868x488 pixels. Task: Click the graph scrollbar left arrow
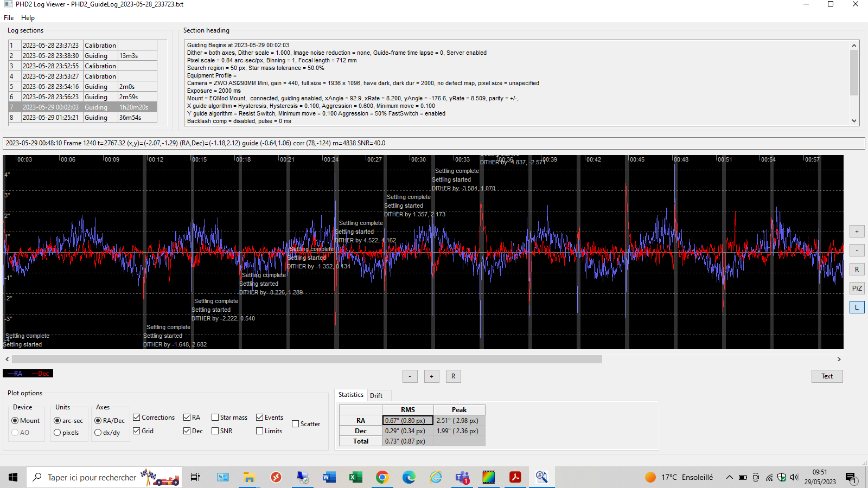[7, 359]
